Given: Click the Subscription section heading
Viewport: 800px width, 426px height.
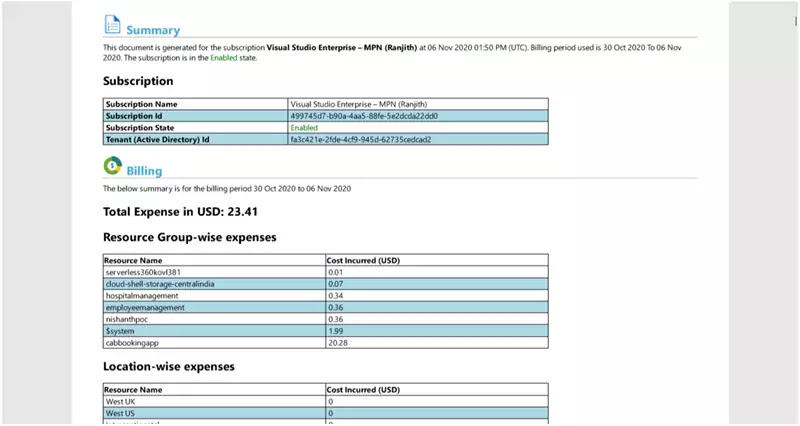Looking at the screenshot, I should click(138, 81).
